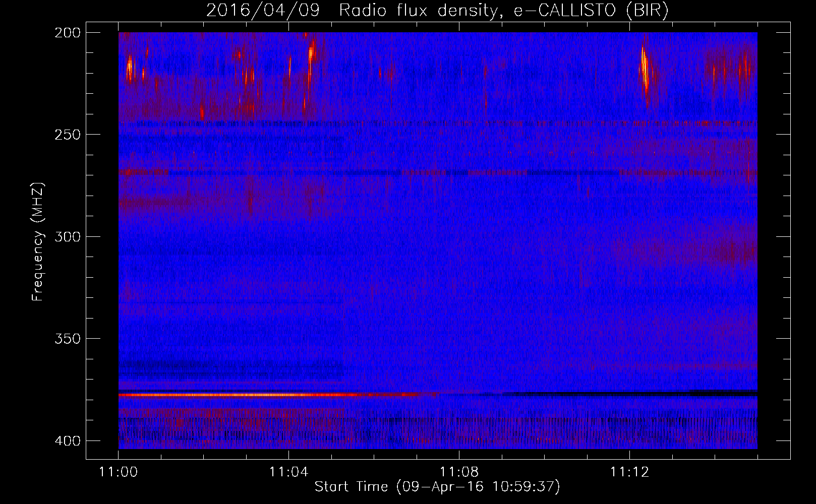Click the 11:00 time axis label
The height and width of the screenshot is (504, 816).
[119, 472]
